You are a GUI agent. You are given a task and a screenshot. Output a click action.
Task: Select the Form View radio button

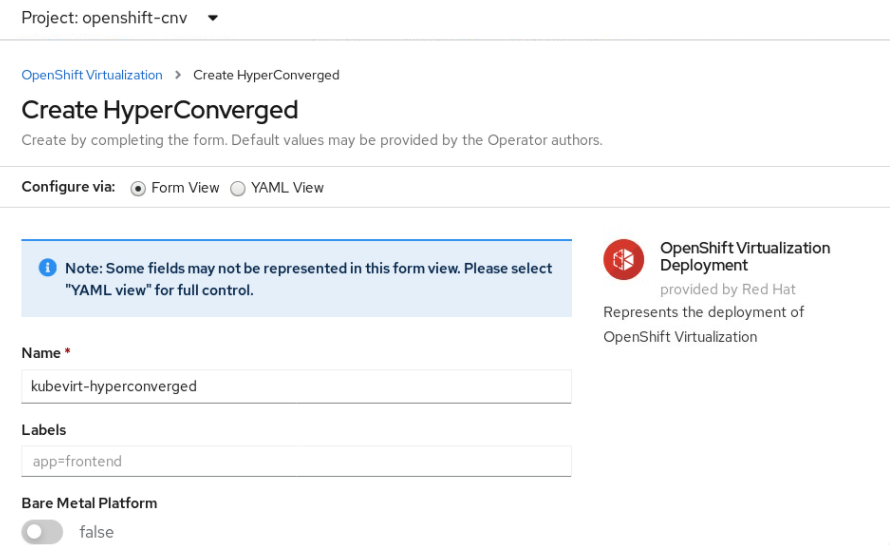tap(138, 188)
